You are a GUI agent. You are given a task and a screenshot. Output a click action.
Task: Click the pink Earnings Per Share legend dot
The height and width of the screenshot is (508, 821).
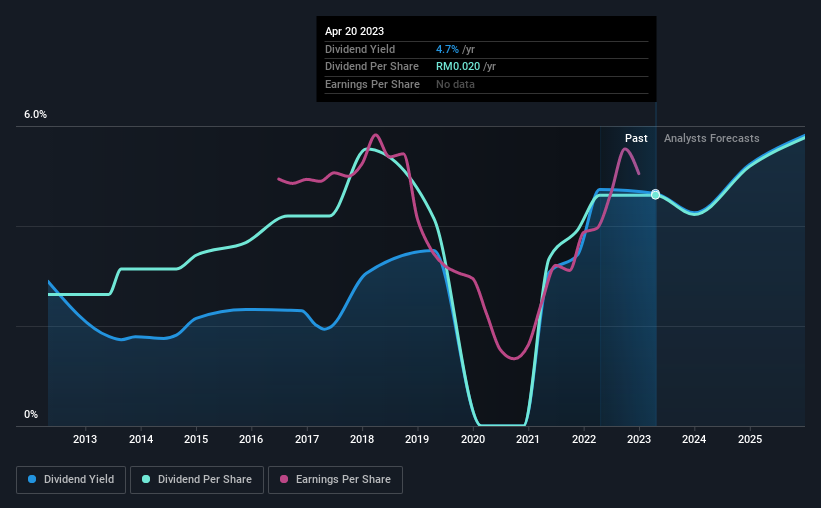284,479
